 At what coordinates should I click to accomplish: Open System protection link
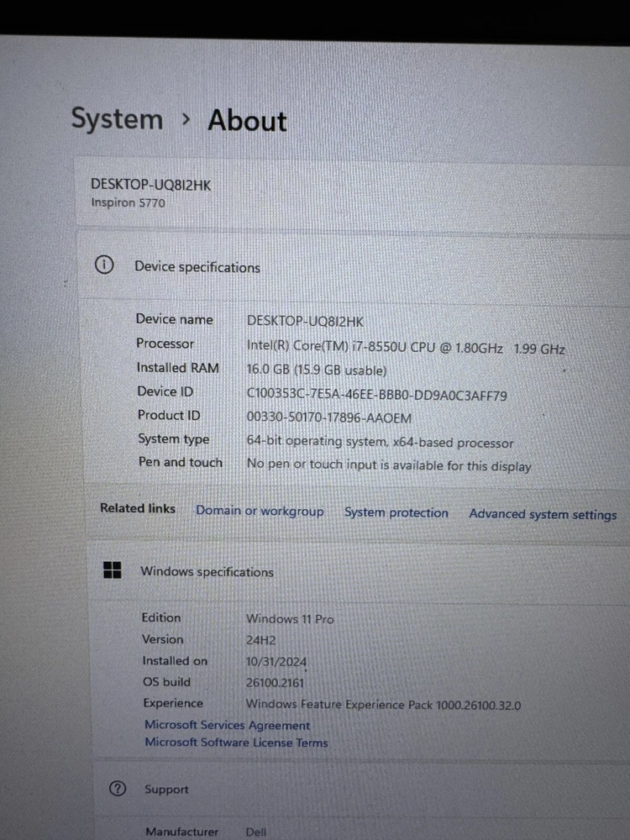click(396, 512)
